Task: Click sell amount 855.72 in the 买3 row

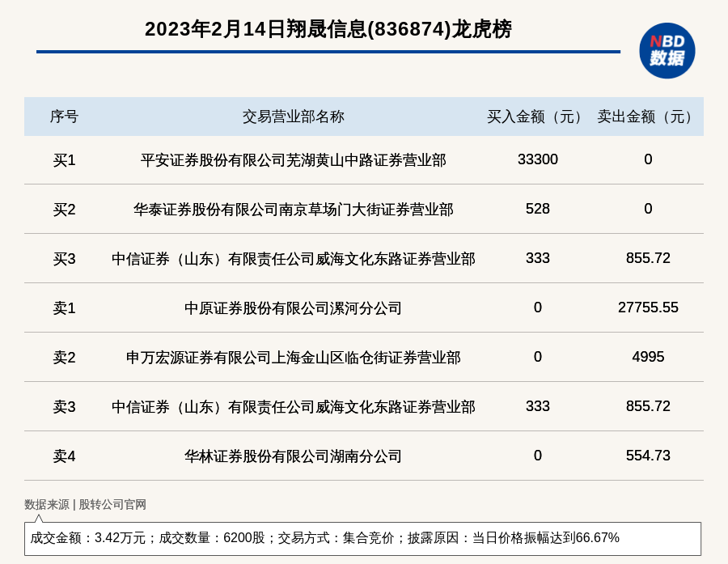Action: tap(648, 258)
